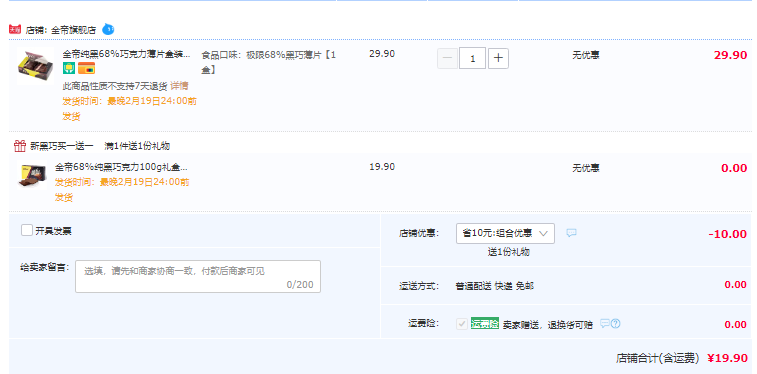The height and width of the screenshot is (374, 757).
Task: Click the 普通配送 快递 免邮 shipping text
Action: [494, 286]
